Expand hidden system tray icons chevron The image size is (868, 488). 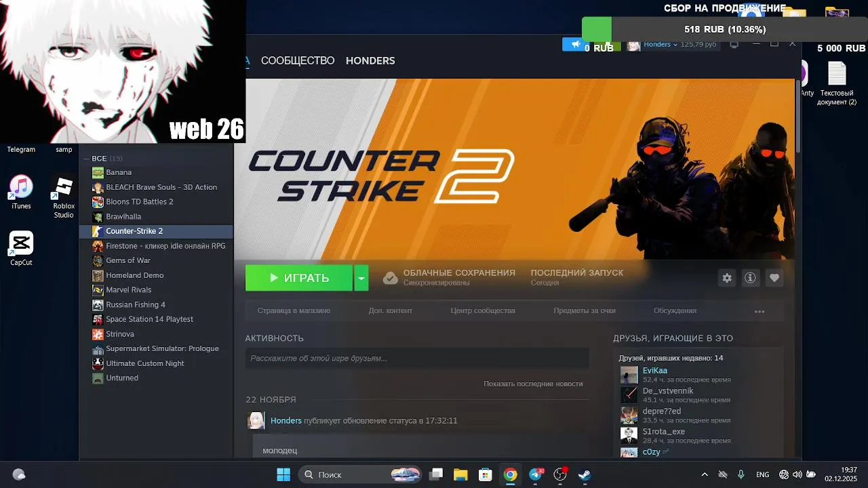[705, 474]
